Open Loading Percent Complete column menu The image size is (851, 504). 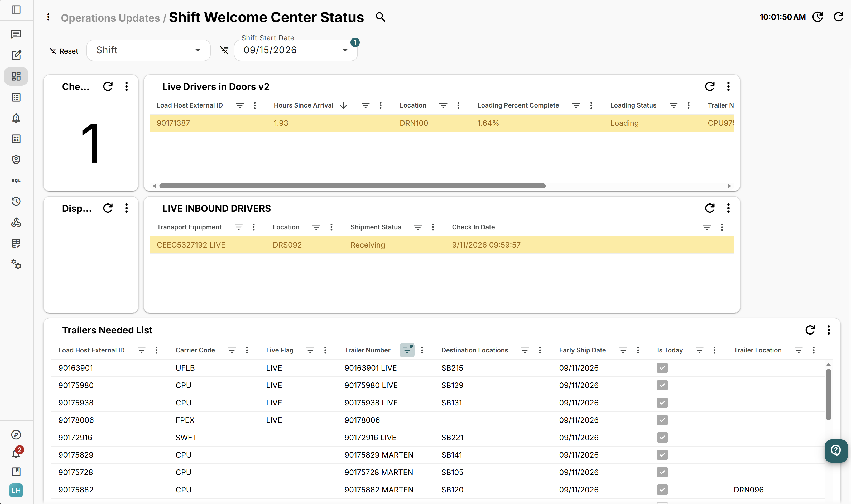tap(591, 105)
